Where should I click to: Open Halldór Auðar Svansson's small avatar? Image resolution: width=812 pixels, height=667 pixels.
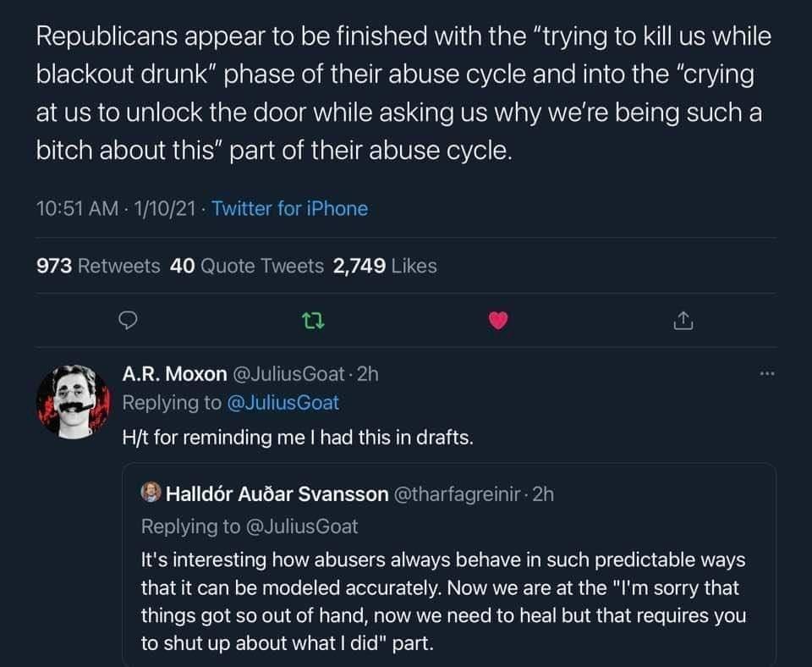151,493
